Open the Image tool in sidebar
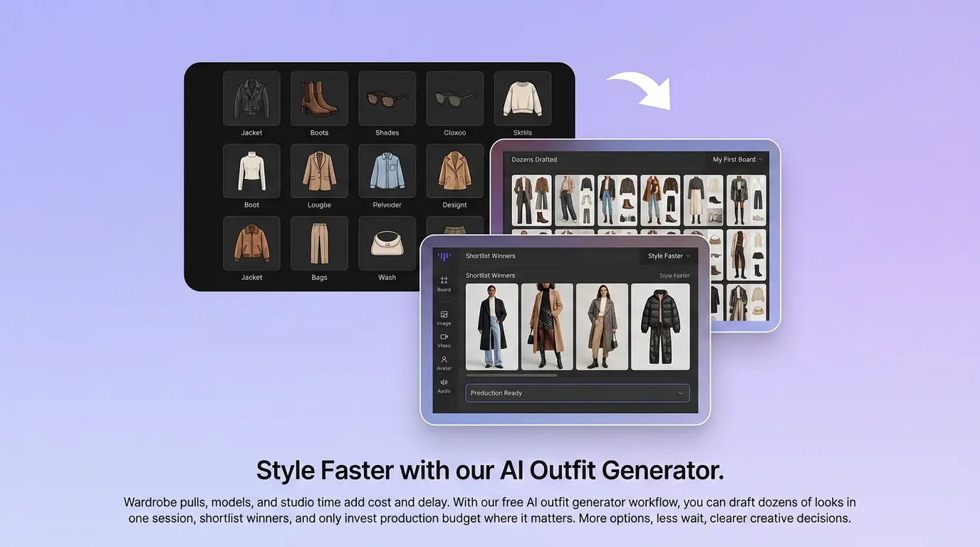Image resolution: width=980 pixels, height=547 pixels. [444, 318]
